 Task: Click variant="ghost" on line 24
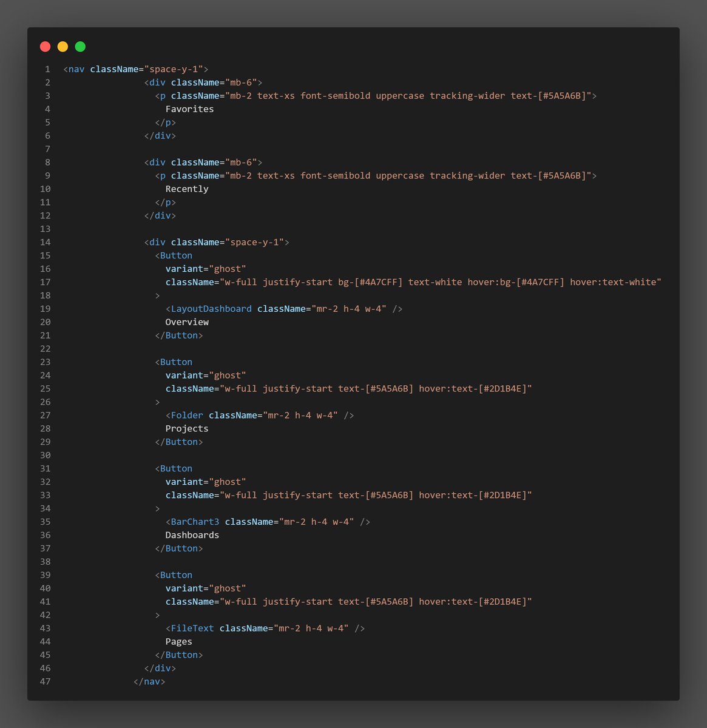click(206, 376)
